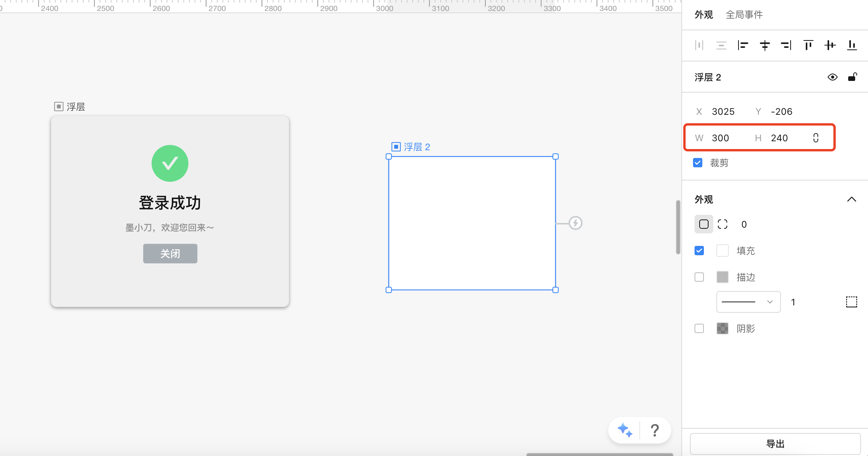Viewport: 868px width, 456px height.
Task: Click align right edges icon
Action: pos(786,46)
